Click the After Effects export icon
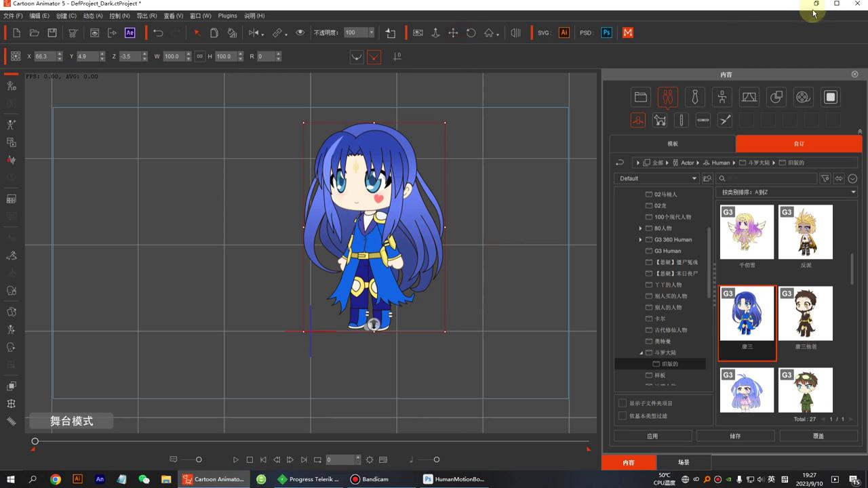Viewport: 868px width, 488px height. [x=130, y=33]
